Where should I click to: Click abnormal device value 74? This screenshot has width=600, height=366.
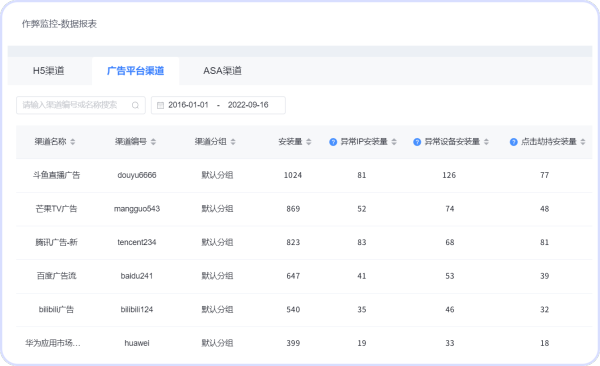(450, 209)
